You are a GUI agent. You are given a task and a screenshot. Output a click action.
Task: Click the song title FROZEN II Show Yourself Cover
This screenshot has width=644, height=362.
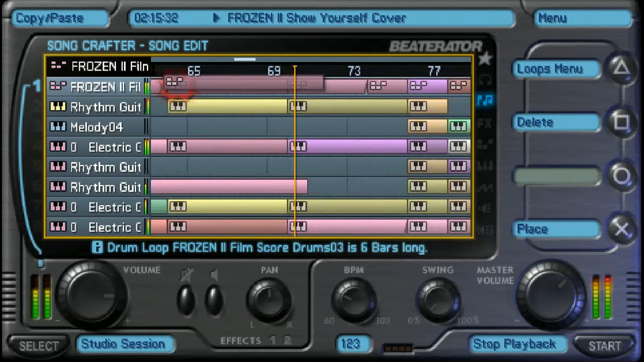click(x=316, y=18)
